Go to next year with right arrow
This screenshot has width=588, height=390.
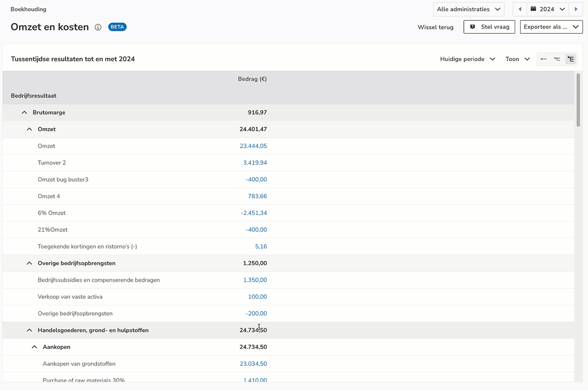pos(576,9)
